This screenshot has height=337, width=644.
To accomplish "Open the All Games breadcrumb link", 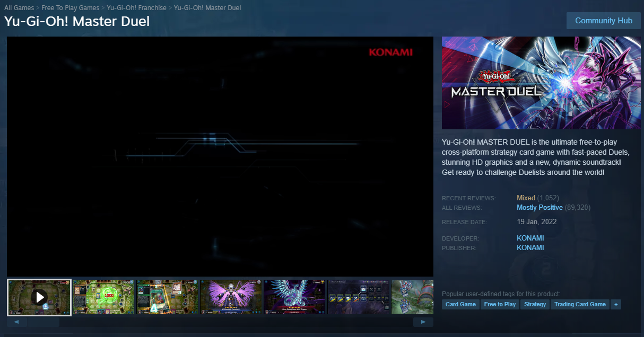I will (19, 7).
